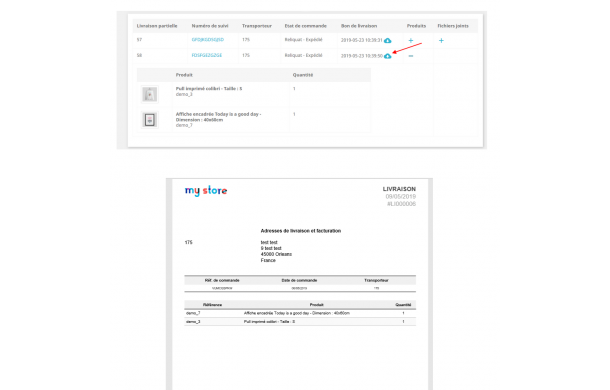The image size is (610, 390).
Task: Click the Produits column header
Action: click(x=416, y=26)
